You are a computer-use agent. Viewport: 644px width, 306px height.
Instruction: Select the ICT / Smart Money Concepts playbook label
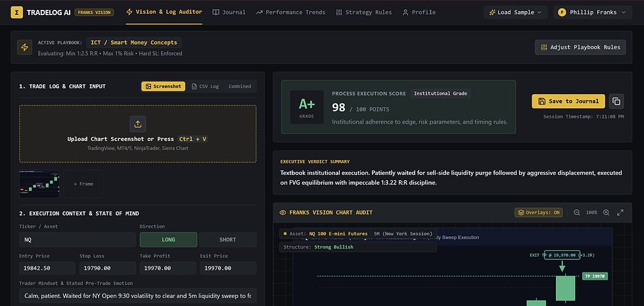134,42
